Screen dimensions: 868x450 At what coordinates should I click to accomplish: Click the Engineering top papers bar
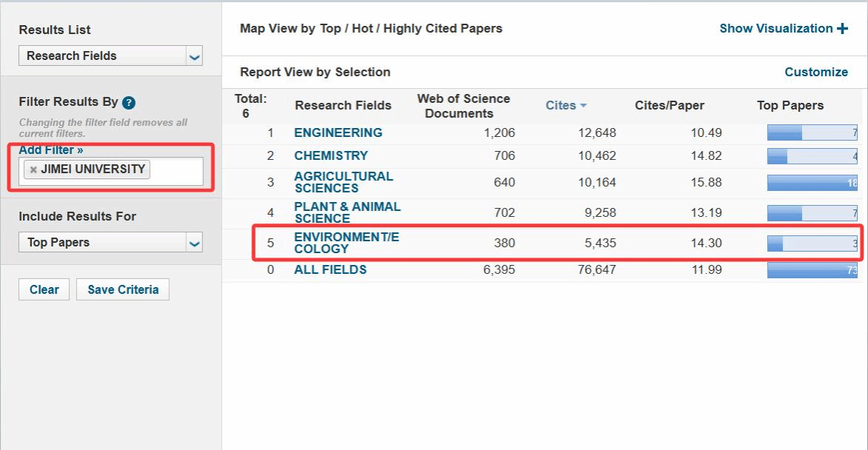coord(812,133)
